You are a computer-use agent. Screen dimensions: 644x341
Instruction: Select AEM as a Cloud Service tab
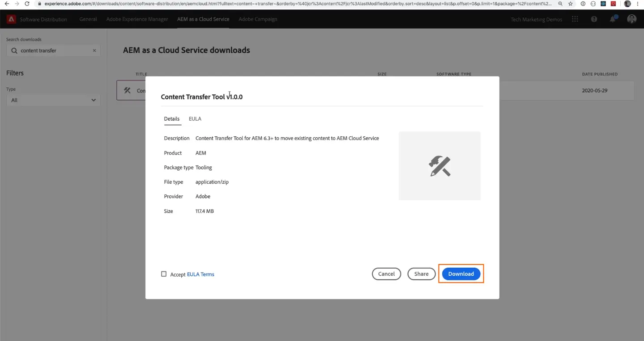tap(203, 19)
